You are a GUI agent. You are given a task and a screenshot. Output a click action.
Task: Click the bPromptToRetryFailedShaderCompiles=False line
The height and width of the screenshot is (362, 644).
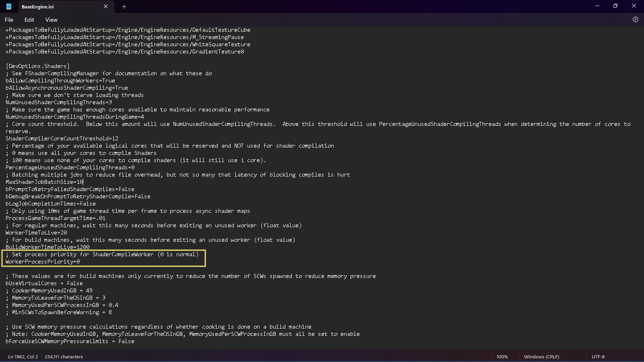click(x=70, y=189)
